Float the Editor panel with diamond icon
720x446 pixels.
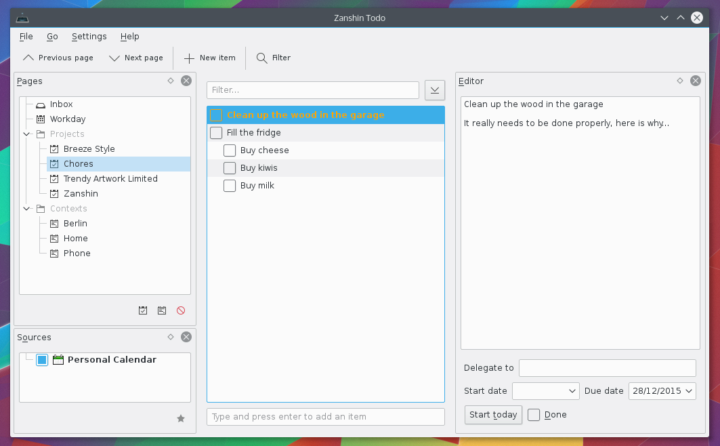pyautogui.click(x=680, y=80)
